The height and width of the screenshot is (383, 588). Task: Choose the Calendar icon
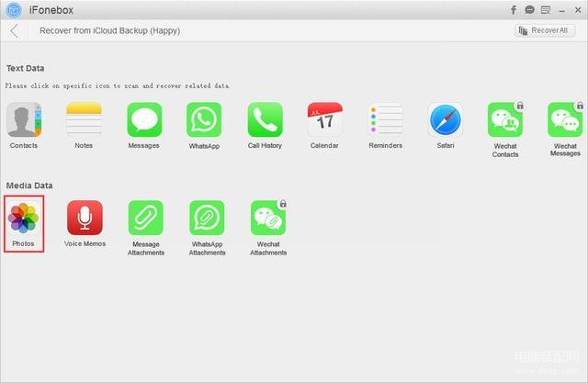pos(324,120)
